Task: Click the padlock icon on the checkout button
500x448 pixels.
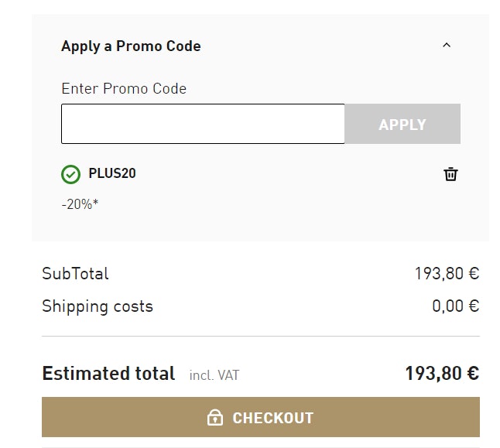Action: 215,418
